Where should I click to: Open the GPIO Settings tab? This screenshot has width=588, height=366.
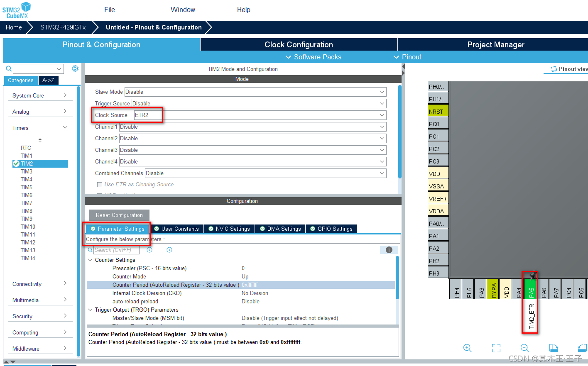point(331,229)
